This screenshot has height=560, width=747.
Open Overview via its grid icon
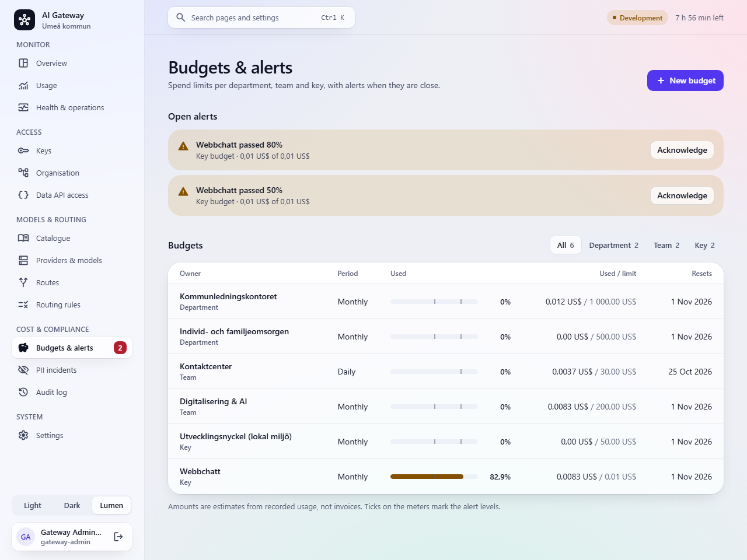[x=23, y=63]
